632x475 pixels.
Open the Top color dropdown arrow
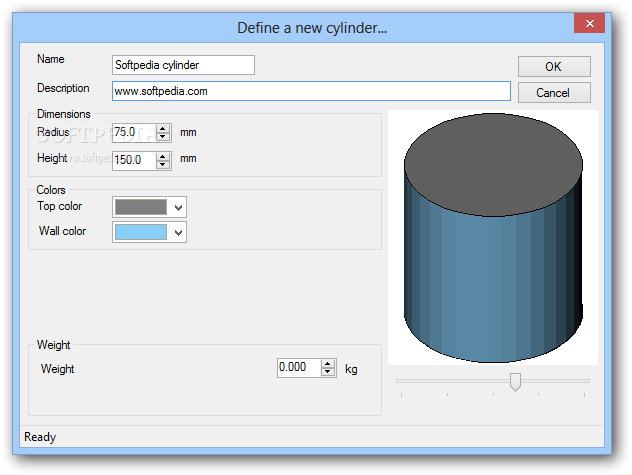[x=178, y=208]
